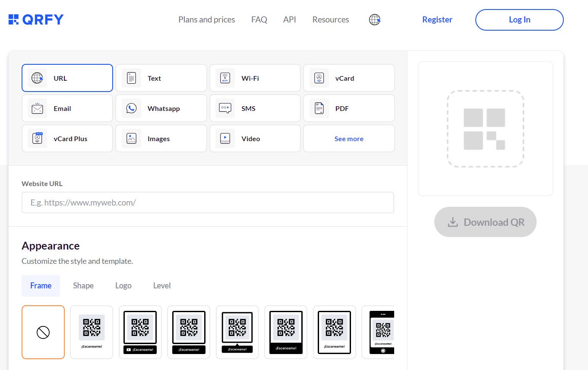
Task: Click the Register link
Action: [437, 19]
